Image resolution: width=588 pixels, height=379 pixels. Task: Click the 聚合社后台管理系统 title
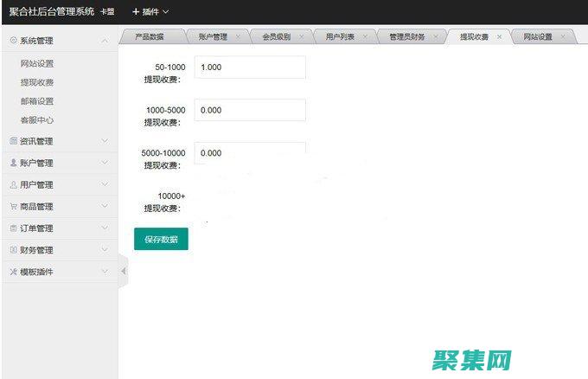click(52, 11)
